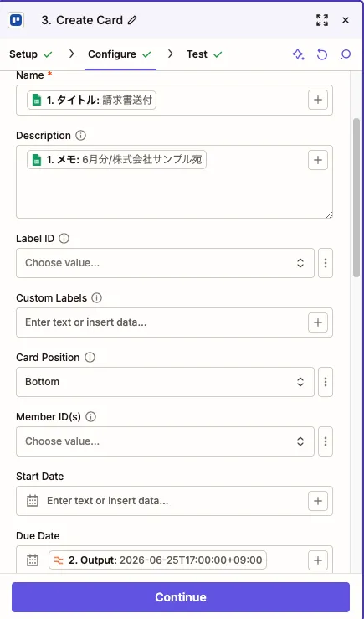Screen dimensions: 364x619
Task: Click plus button in Name field
Action: pos(318,100)
